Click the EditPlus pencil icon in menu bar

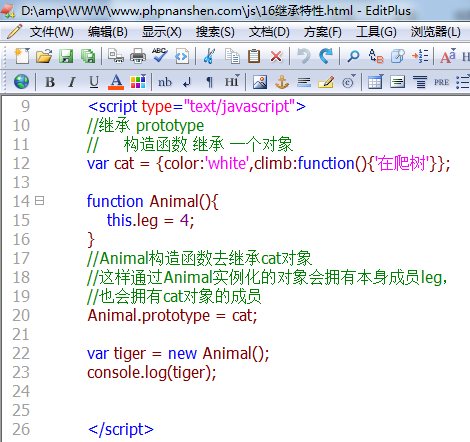point(14,31)
